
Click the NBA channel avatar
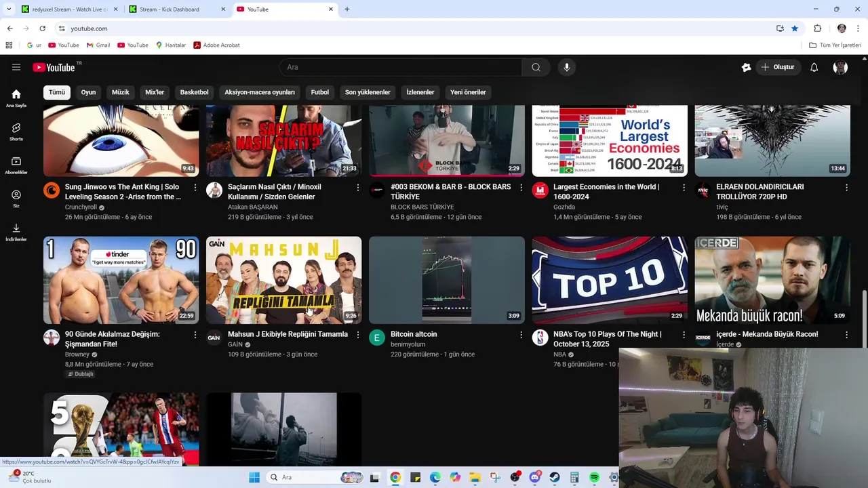(540, 338)
